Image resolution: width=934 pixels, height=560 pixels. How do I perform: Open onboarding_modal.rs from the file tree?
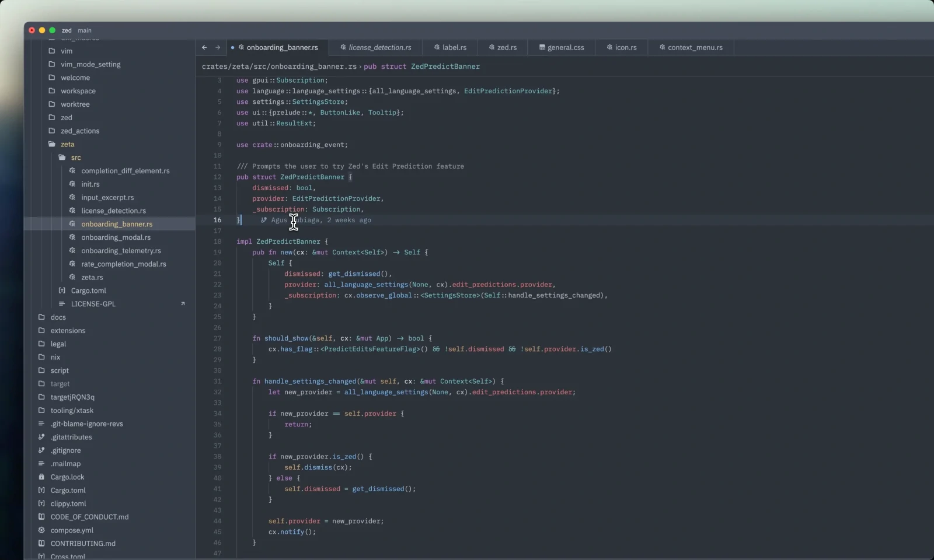click(115, 237)
